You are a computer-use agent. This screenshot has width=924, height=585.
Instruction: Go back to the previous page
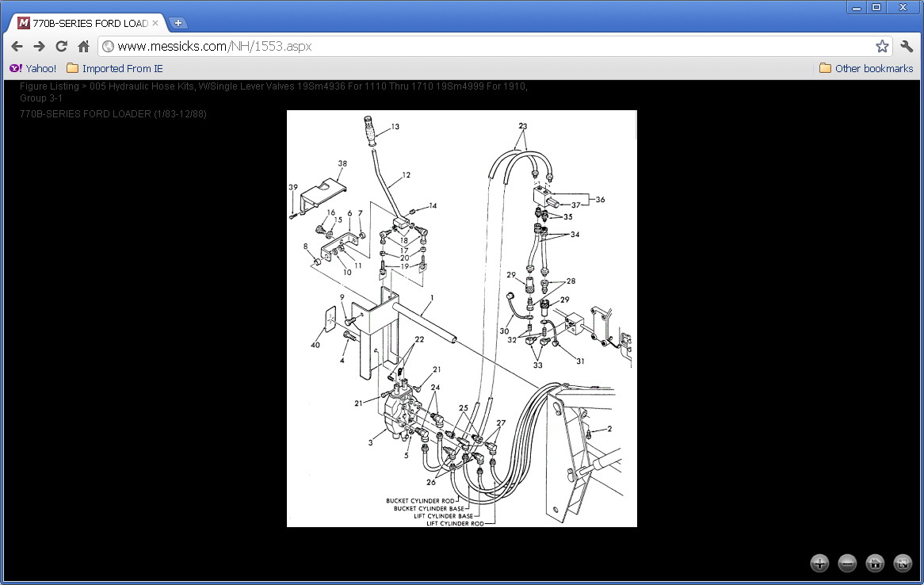coord(17,46)
